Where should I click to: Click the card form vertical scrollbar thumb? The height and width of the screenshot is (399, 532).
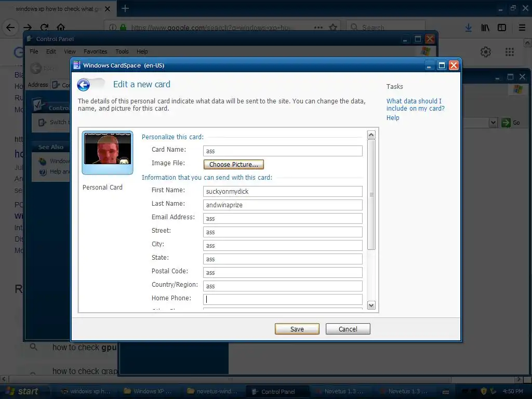[371, 195]
